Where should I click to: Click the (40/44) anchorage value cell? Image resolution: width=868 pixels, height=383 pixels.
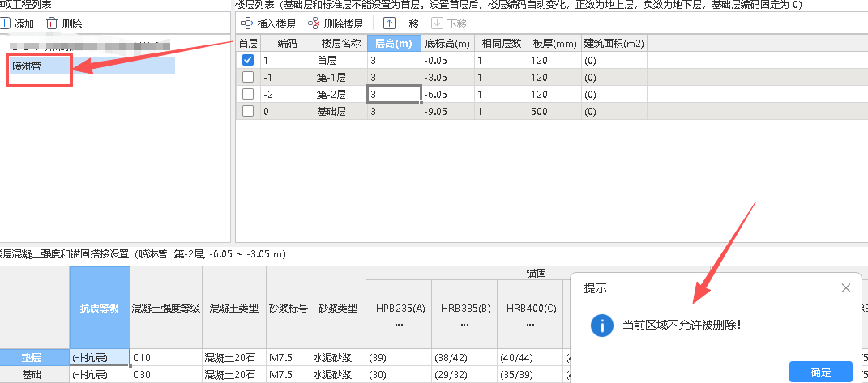click(x=530, y=357)
